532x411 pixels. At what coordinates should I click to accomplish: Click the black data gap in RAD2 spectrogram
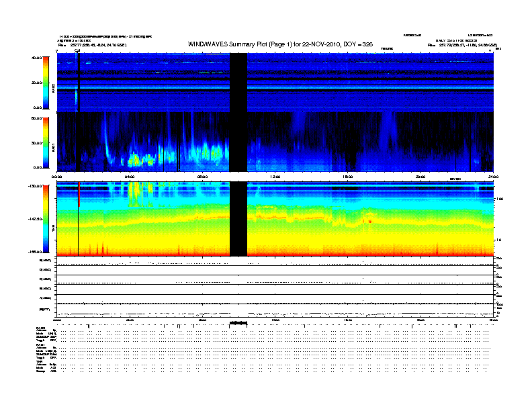point(238,83)
